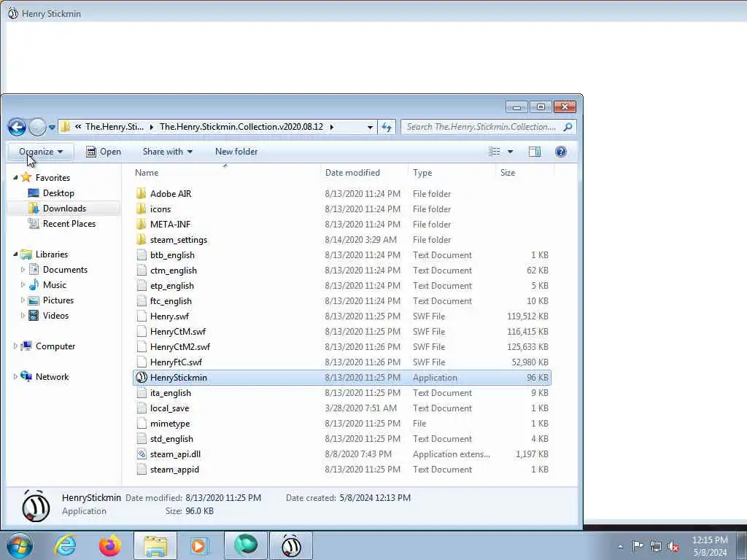Open the Organize menu
This screenshot has height=560, width=747.
[x=41, y=152]
